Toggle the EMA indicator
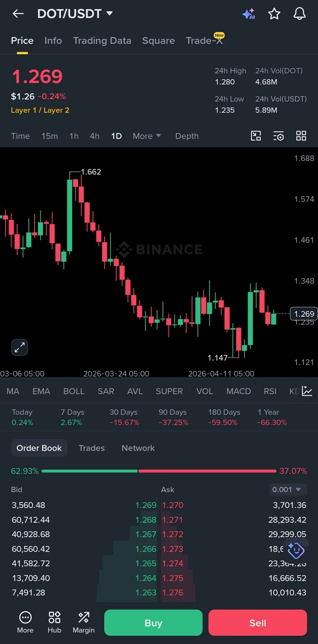 coord(41,391)
